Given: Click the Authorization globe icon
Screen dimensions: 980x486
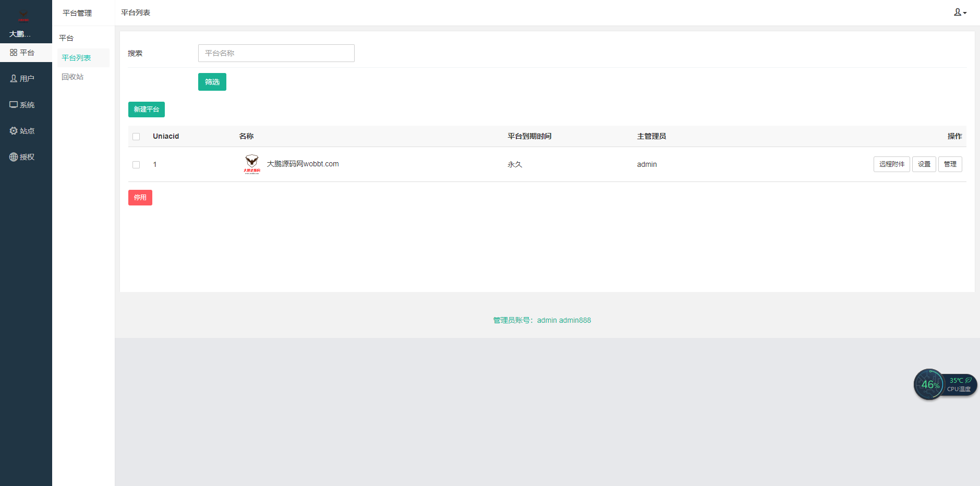Looking at the screenshot, I should (x=14, y=157).
